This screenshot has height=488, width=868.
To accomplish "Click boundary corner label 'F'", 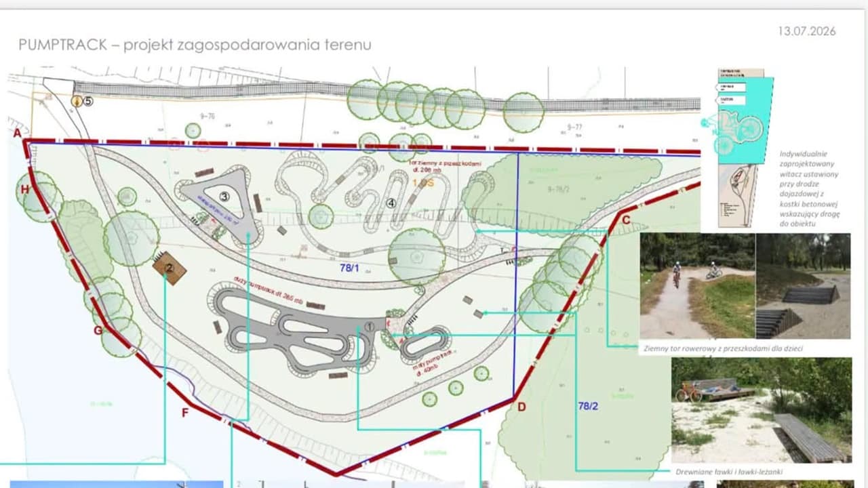I will pos(185,412).
